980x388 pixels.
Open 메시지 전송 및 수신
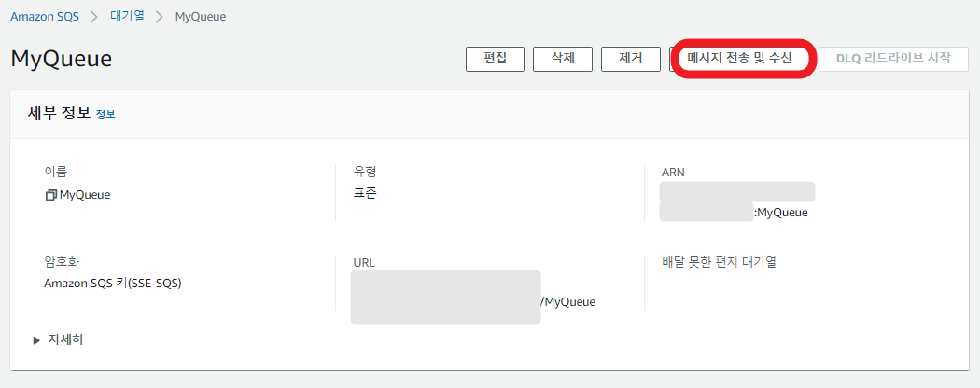pyautogui.click(x=739, y=59)
